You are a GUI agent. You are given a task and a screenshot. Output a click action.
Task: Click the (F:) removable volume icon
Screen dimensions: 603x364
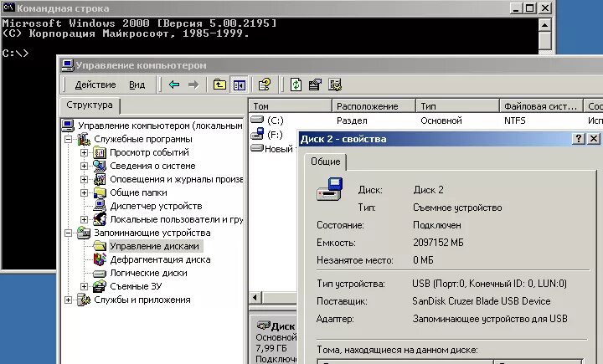(x=257, y=135)
